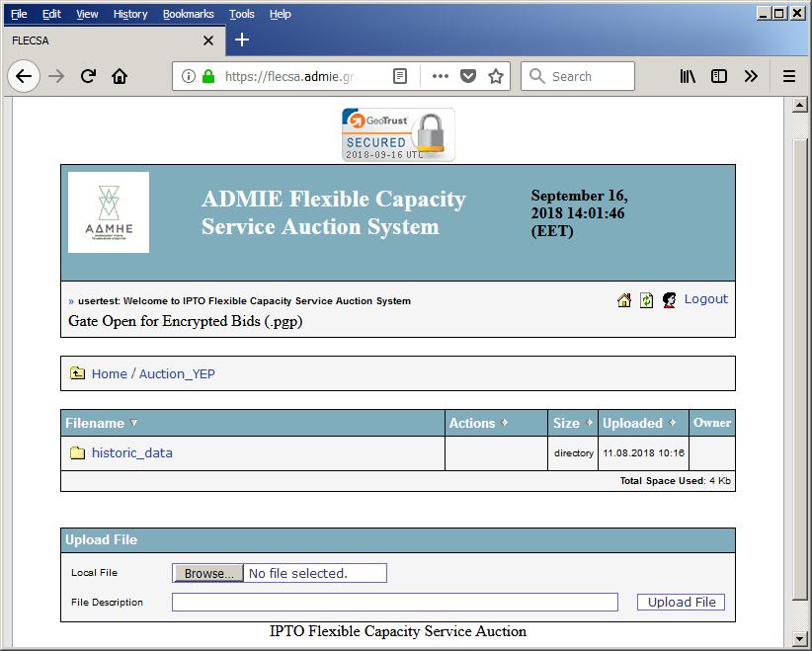Open the Home breadcrumb link
This screenshot has width=812, height=651.
point(110,374)
